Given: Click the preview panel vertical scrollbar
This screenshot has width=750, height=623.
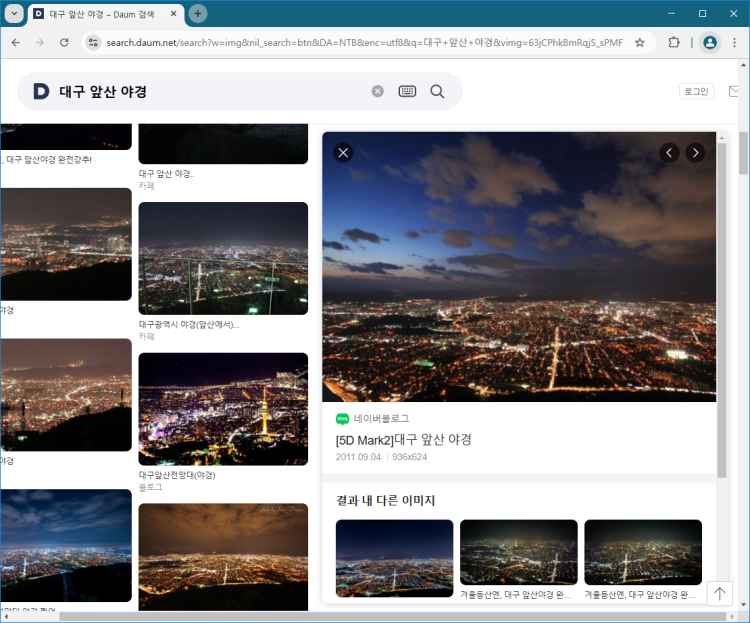Looking at the screenshot, I should 722,310.
